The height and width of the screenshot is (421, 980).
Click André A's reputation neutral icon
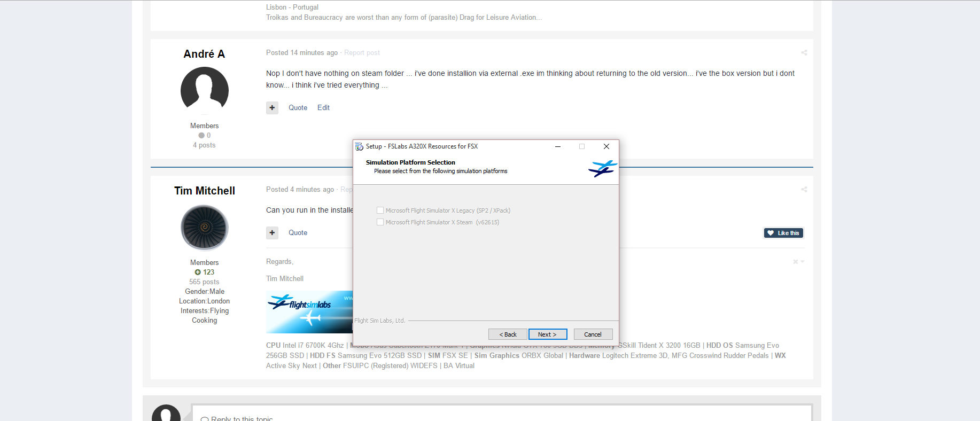pyautogui.click(x=201, y=136)
